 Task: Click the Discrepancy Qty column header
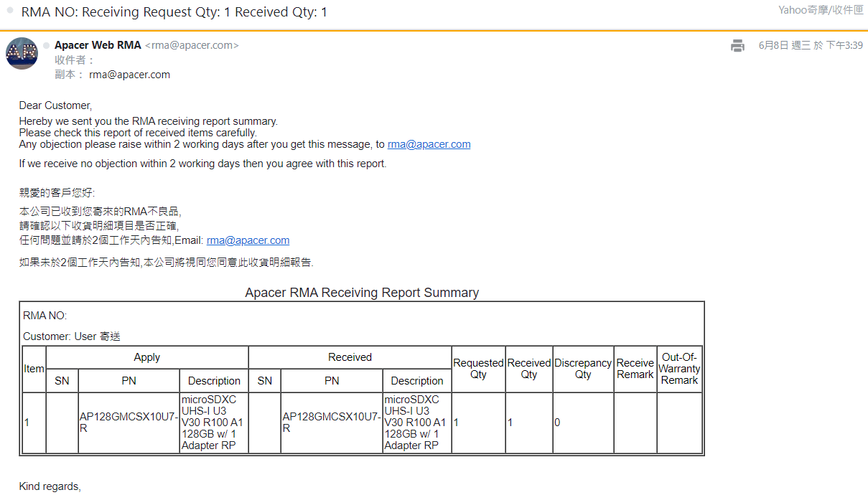pos(583,369)
